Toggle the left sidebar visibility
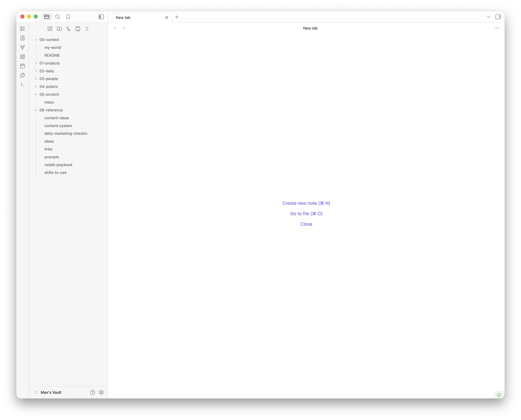Image resolution: width=521 pixels, height=420 pixels. pyautogui.click(x=101, y=17)
